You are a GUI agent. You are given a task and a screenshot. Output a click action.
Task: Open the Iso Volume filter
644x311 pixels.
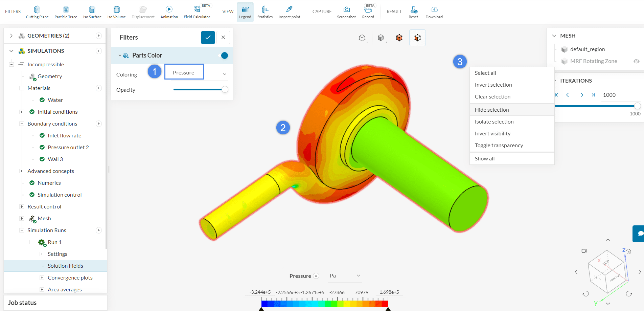(x=116, y=12)
